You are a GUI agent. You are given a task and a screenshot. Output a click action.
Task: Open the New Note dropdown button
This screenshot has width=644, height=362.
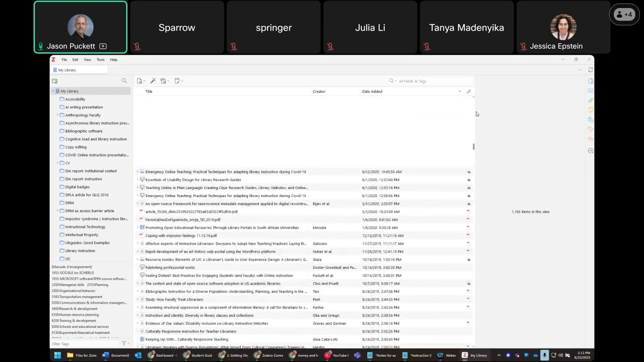coord(179,81)
